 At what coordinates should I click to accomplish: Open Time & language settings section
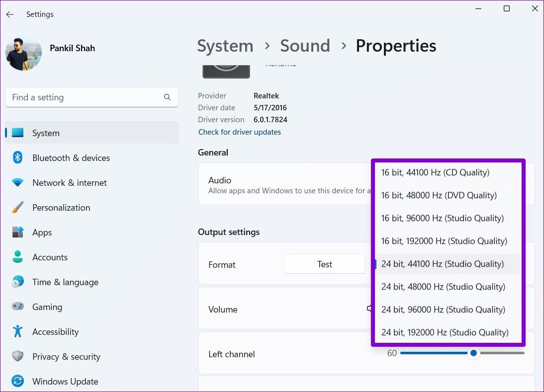(x=65, y=282)
